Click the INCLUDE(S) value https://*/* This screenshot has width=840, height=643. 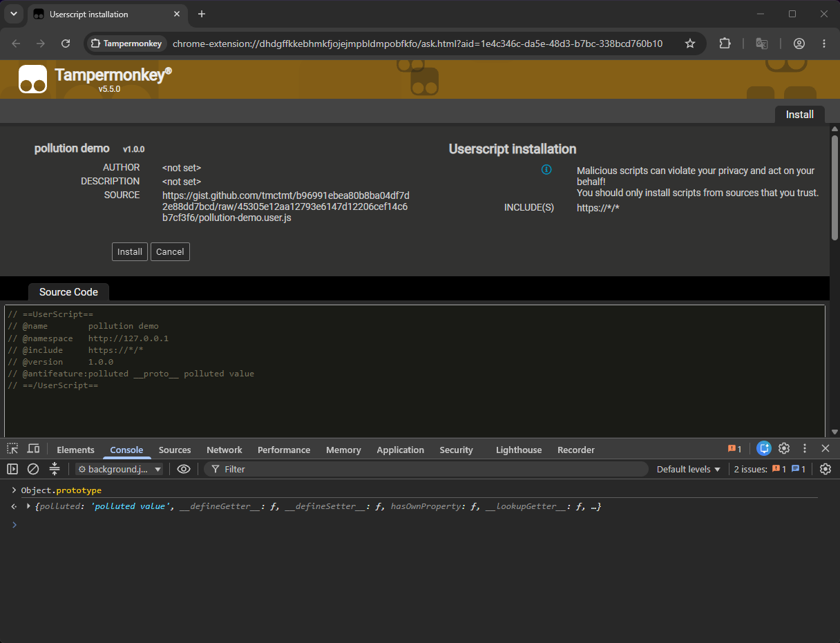[x=598, y=208]
